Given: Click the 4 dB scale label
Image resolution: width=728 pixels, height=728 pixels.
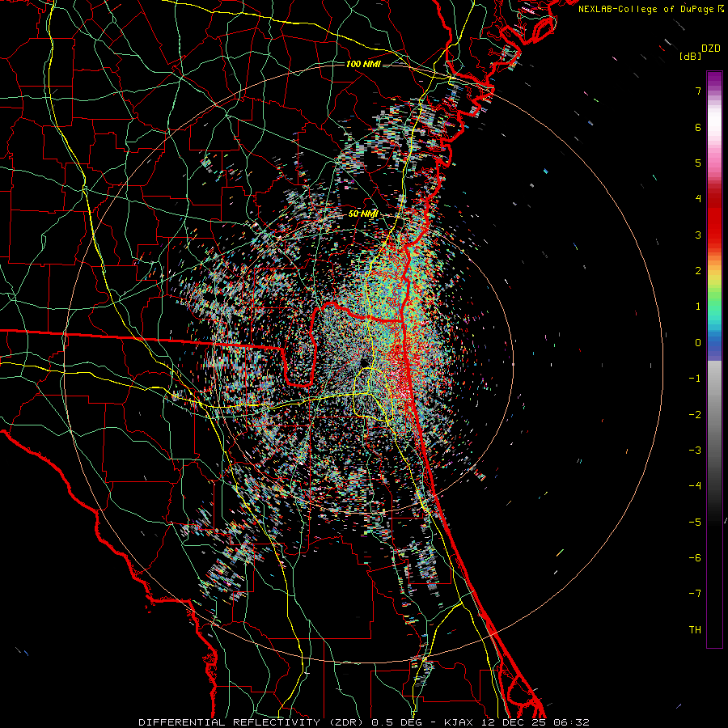Looking at the screenshot, I should (x=698, y=199).
